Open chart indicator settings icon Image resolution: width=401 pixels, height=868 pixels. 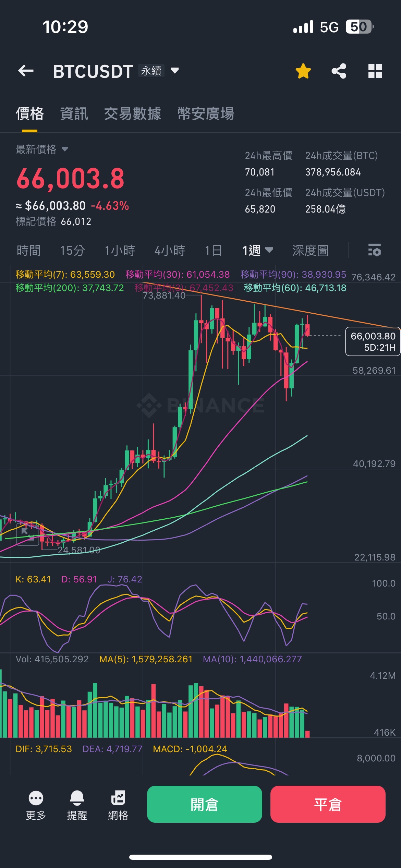point(374,250)
